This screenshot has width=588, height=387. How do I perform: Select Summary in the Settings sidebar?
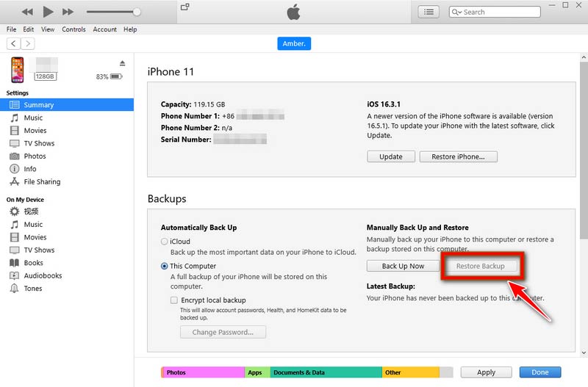pos(38,105)
